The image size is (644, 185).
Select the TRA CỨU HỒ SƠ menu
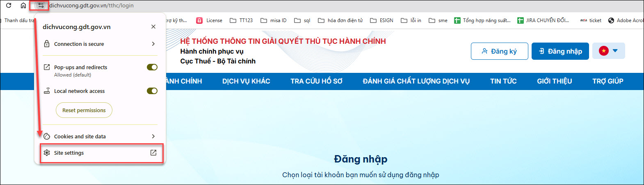coord(316,81)
